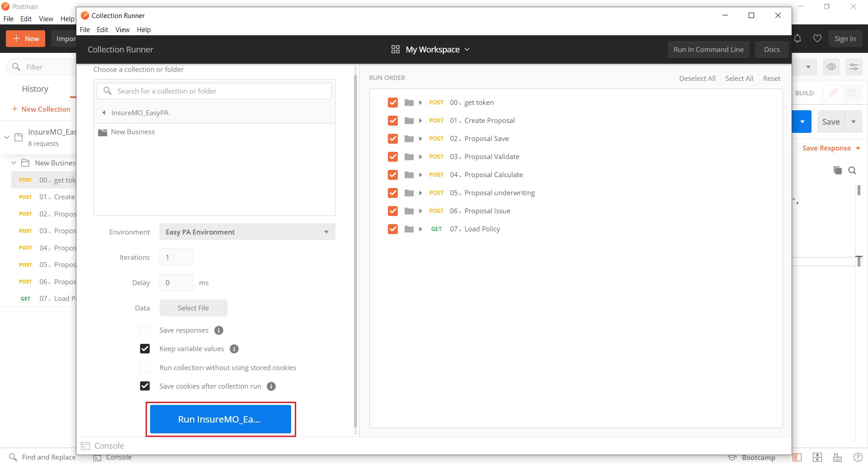Click the Run InsureMO_Ea... button
Screen dimensions: 868x465
point(221,419)
